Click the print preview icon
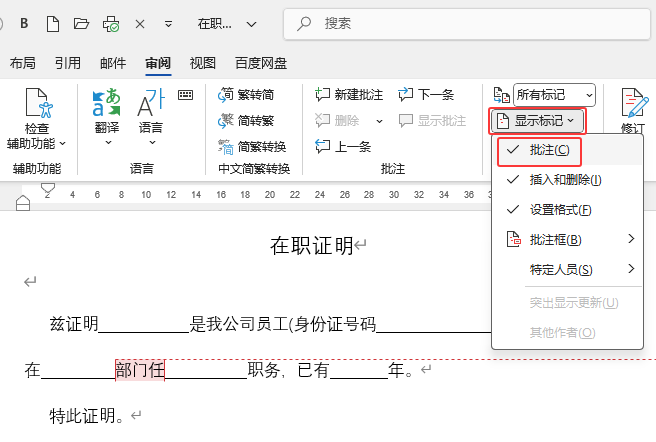Viewport: 656px width, 442px height. (111, 24)
